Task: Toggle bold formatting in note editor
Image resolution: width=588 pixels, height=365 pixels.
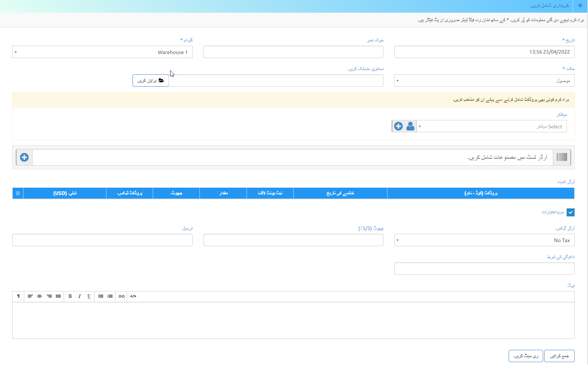Action: [x=70, y=296]
